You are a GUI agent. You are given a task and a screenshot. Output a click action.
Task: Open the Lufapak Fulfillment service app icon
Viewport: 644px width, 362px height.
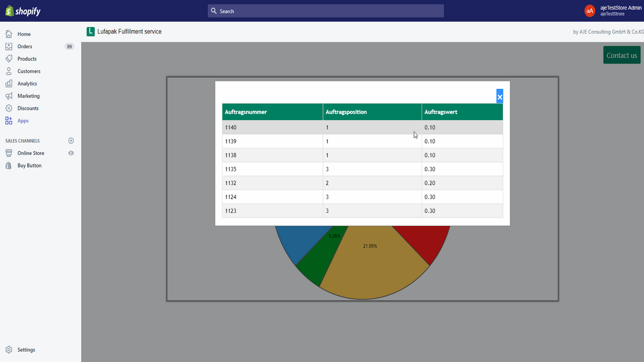coord(91,31)
